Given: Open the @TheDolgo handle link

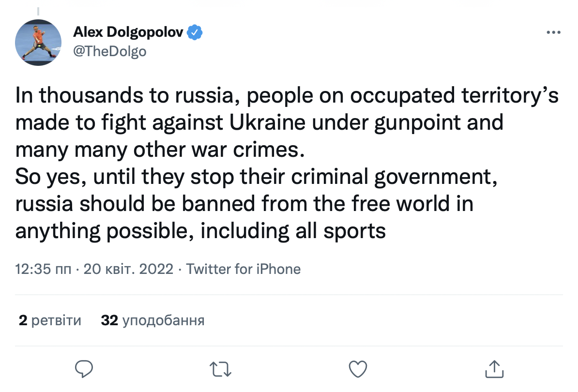Looking at the screenshot, I should click(109, 51).
